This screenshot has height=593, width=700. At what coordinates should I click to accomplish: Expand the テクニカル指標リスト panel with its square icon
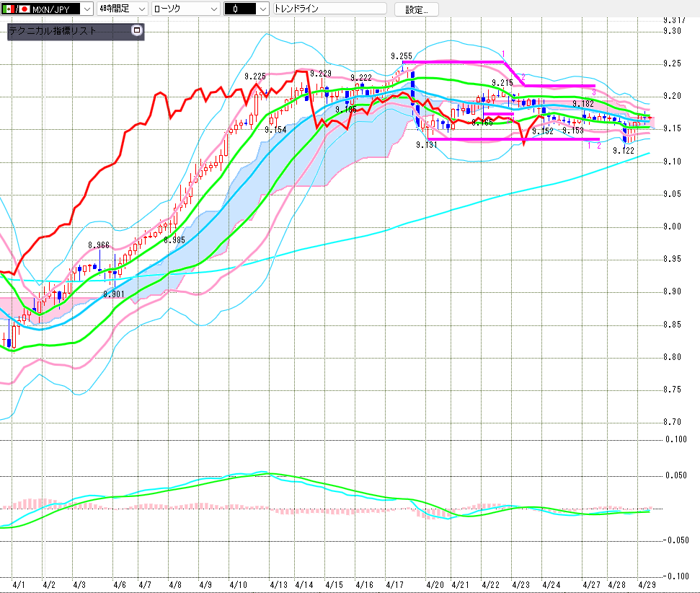137,31
